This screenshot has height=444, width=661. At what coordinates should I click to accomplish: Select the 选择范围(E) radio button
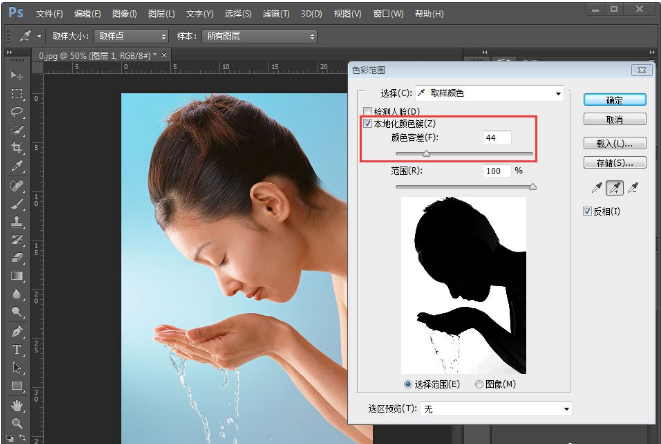click(x=408, y=384)
